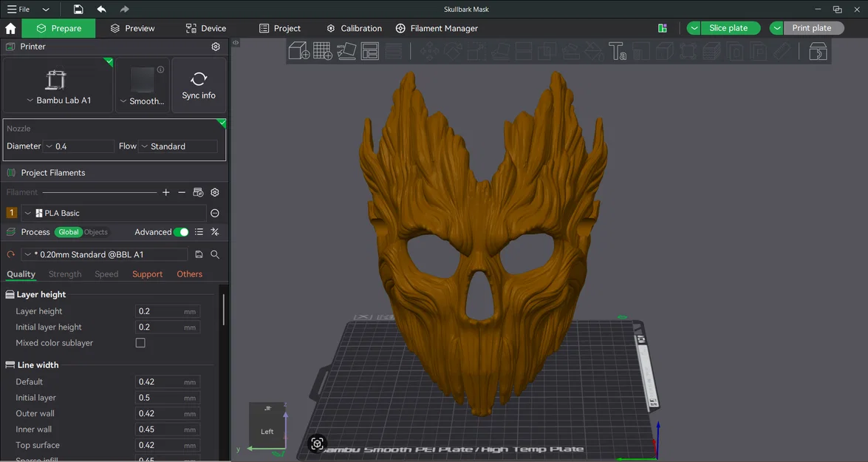This screenshot has width=868, height=462.
Task: Enable Mixed color sublayer checkbox
Action: (140, 343)
